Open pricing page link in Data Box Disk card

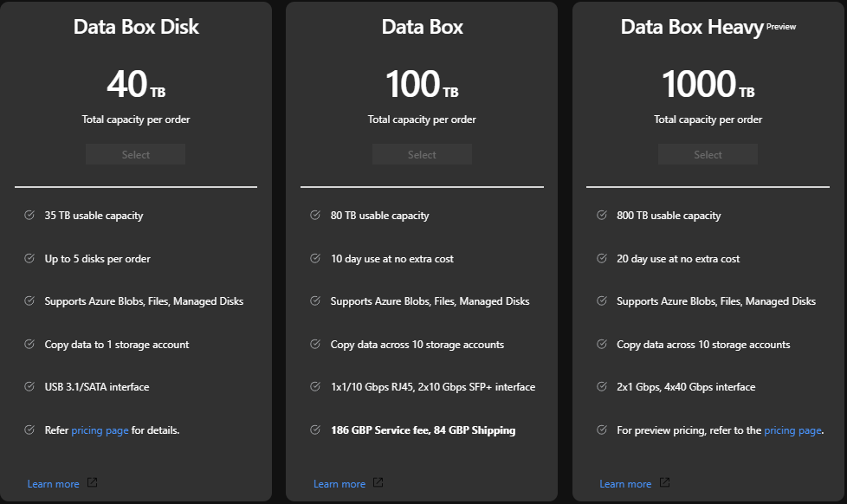click(x=100, y=430)
